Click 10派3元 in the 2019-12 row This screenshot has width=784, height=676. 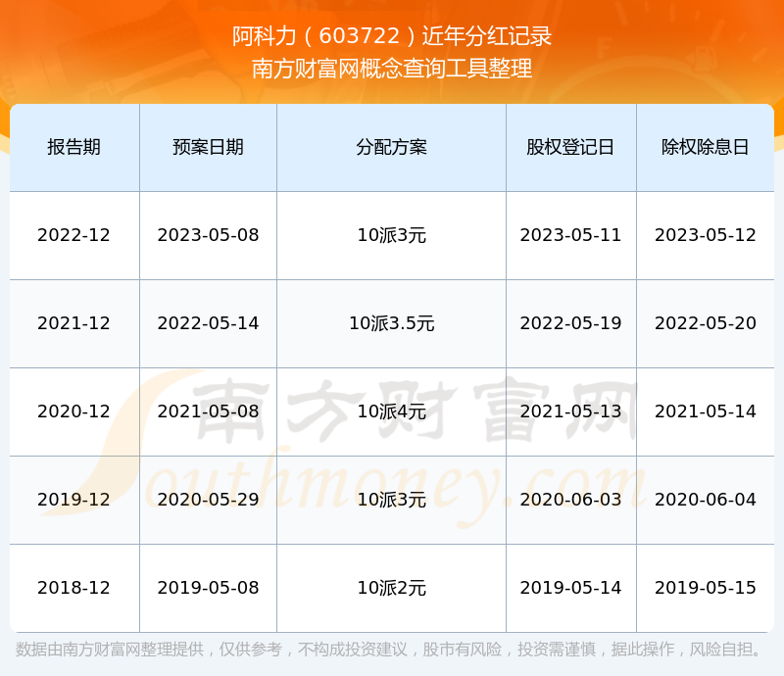point(391,500)
